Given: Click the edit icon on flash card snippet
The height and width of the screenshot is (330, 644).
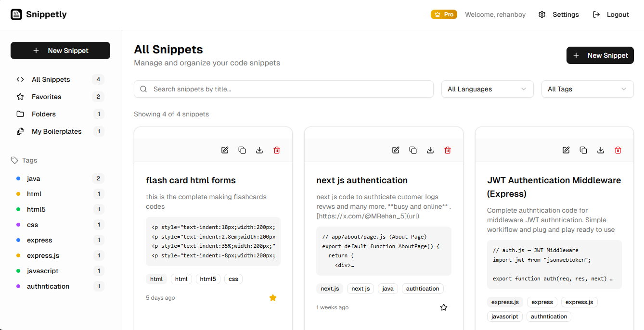Looking at the screenshot, I should click(x=225, y=150).
